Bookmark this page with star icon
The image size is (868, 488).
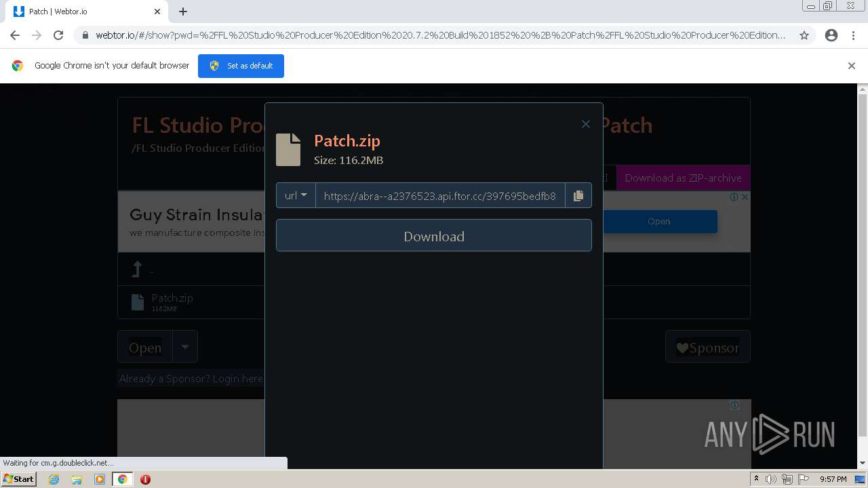(804, 35)
